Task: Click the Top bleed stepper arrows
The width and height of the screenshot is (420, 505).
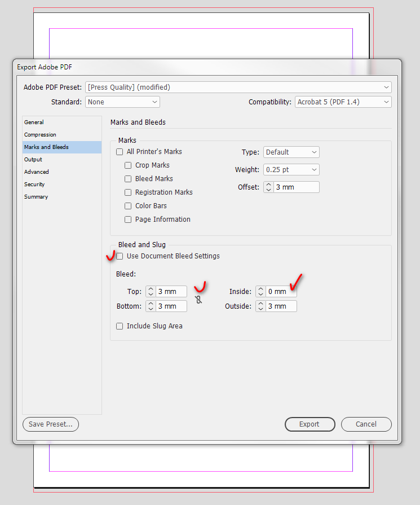Action: point(151,292)
